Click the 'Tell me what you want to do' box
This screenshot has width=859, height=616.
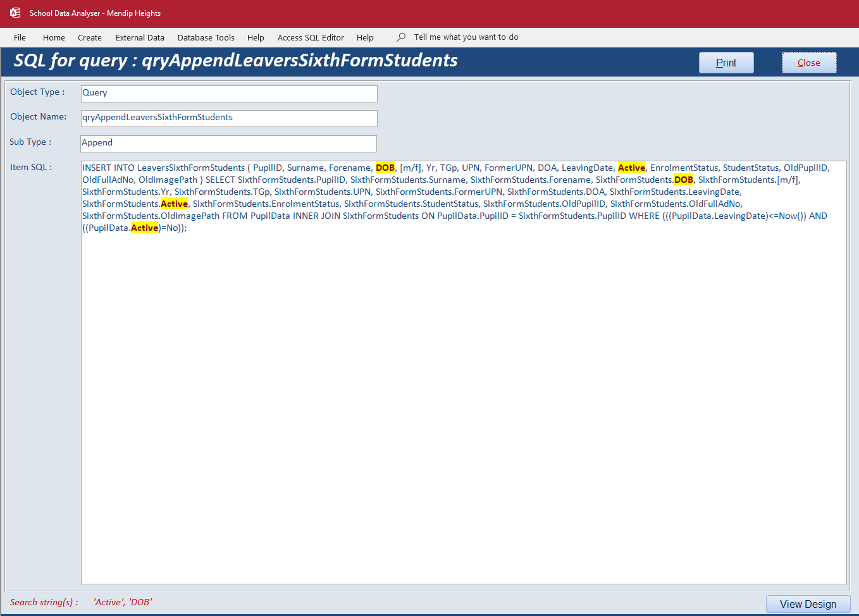point(466,37)
